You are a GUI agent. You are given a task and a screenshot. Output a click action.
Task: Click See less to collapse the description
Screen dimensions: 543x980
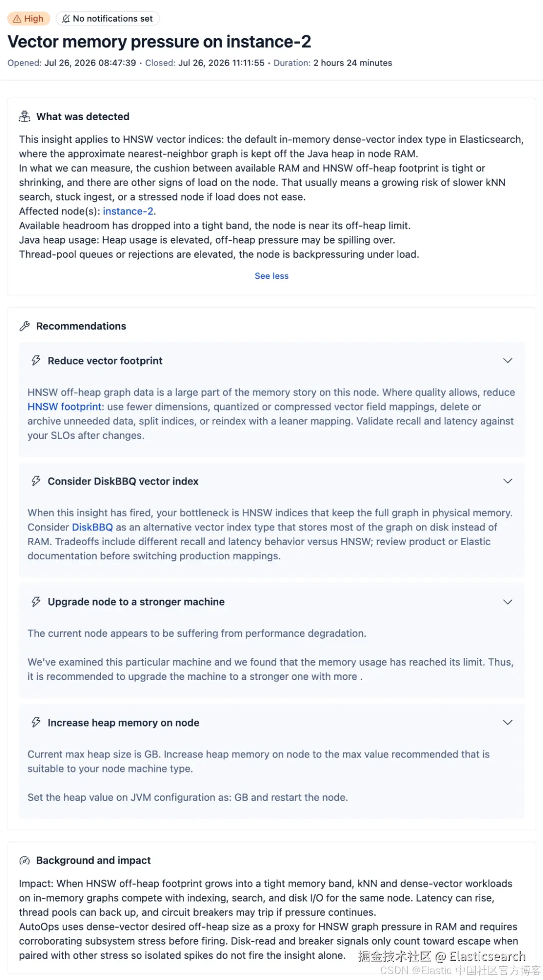272,276
